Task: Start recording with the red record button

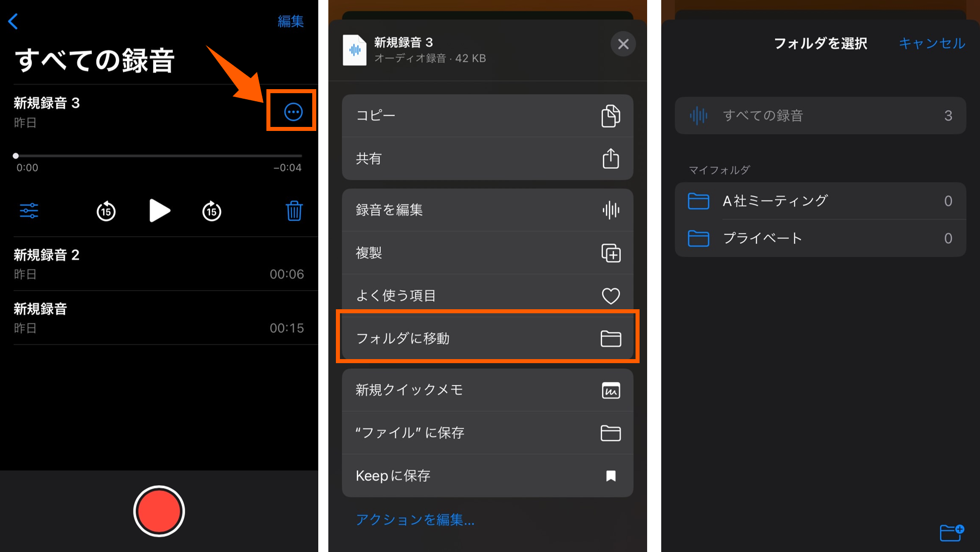Action: pyautogui.click(x=159, y=511)
